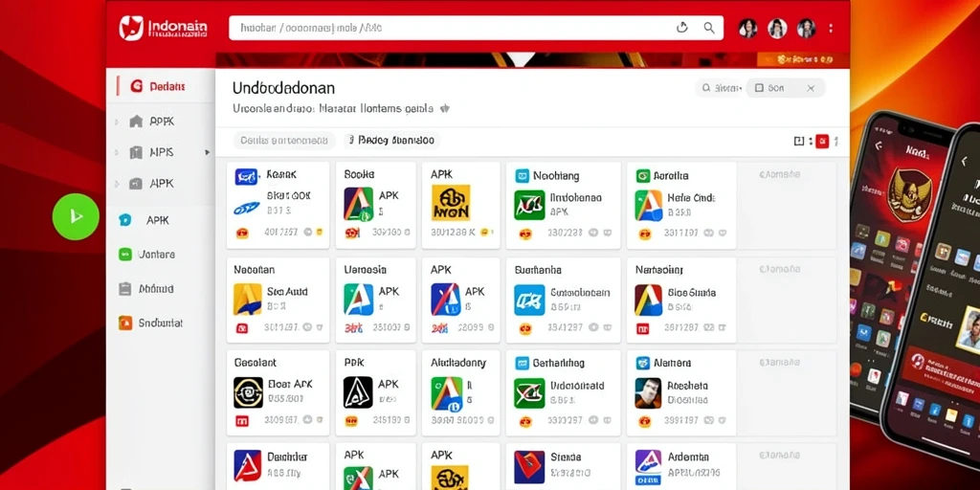
Task: Open the first user avatar in the header
Action: pyautogui.click(x=747, y=28)
